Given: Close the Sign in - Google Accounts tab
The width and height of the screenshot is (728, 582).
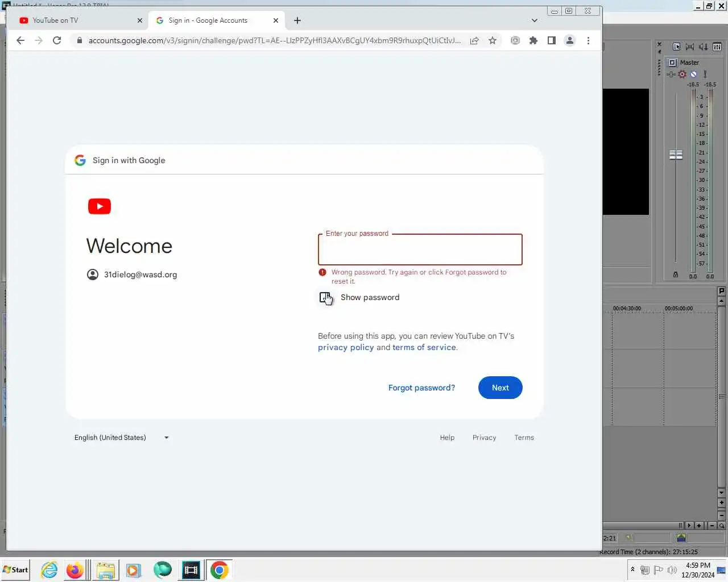Looking at the screenshot, I should [x=276, y=20].
